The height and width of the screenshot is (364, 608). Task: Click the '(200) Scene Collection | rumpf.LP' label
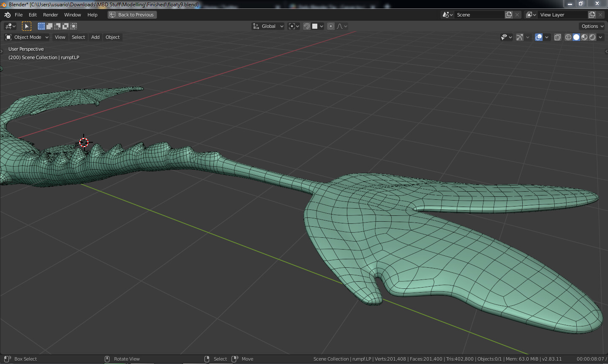pos(44,57)
